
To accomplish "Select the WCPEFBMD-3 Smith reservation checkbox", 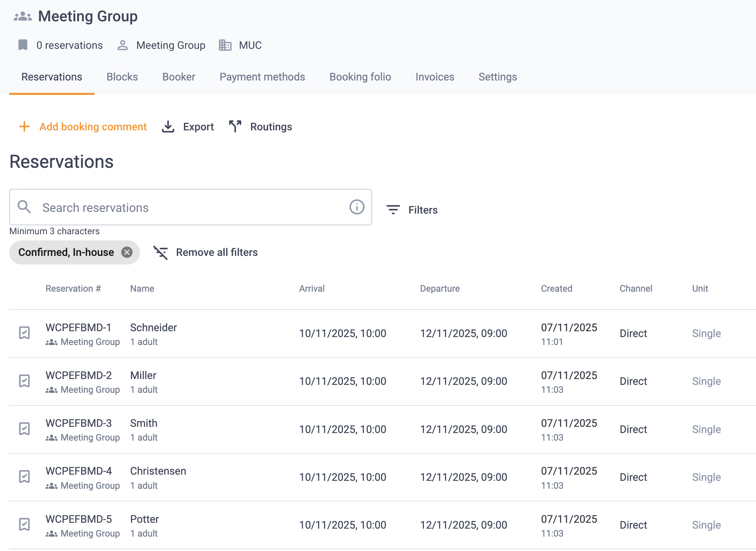I will click(x=24, y=429).
